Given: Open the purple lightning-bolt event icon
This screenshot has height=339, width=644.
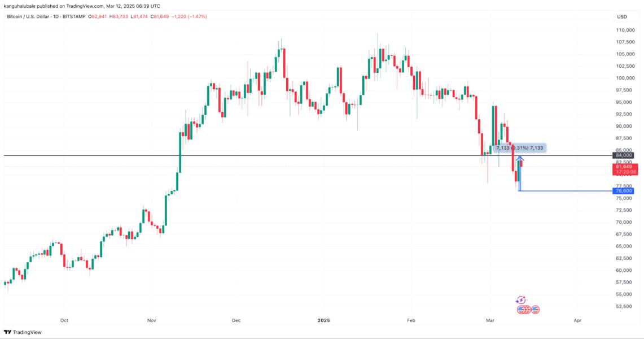Looking at the screenshot, I should pyautogui.click(x=520, y=300).
